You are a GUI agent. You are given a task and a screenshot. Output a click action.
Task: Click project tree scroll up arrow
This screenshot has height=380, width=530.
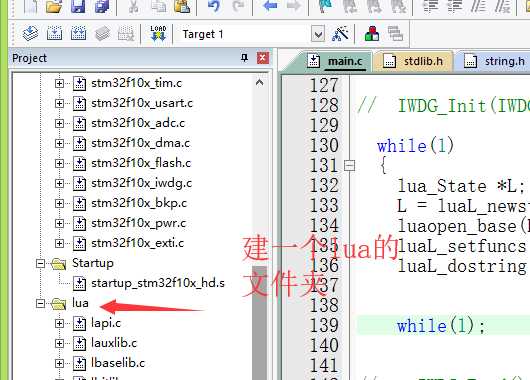tap(260, 82)
